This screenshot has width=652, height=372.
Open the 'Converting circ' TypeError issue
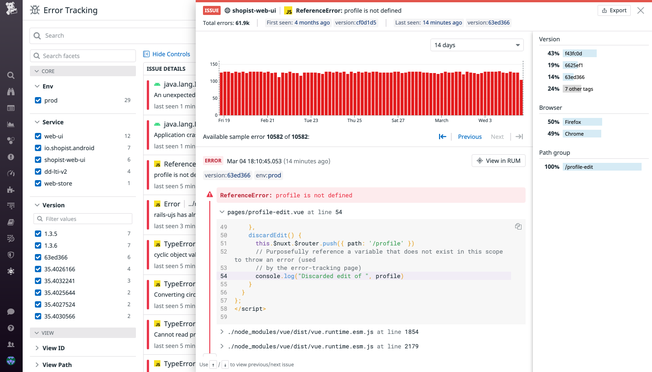[x=171, y=295]
